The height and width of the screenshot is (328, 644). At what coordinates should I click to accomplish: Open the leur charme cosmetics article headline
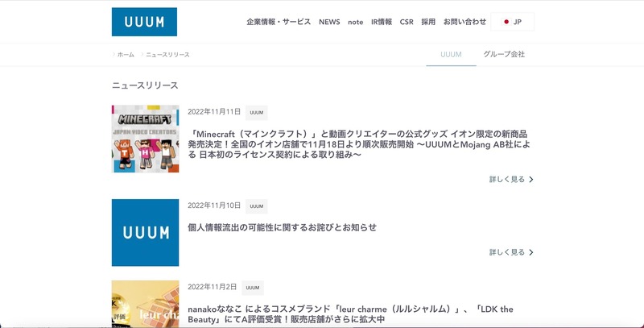350,314
